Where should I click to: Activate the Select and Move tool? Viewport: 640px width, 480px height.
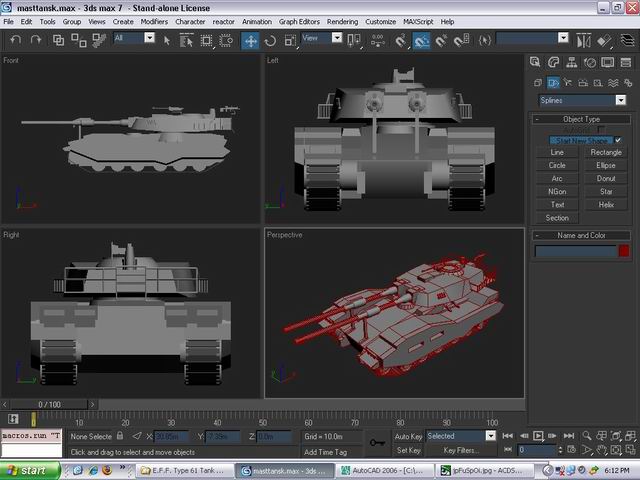click(250, 40)
